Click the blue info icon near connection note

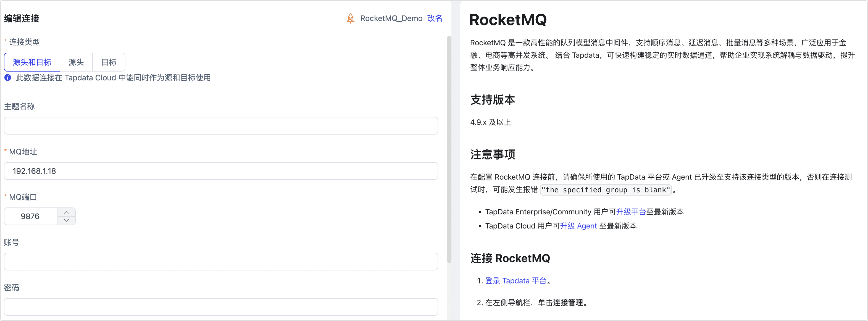[7, 78]
